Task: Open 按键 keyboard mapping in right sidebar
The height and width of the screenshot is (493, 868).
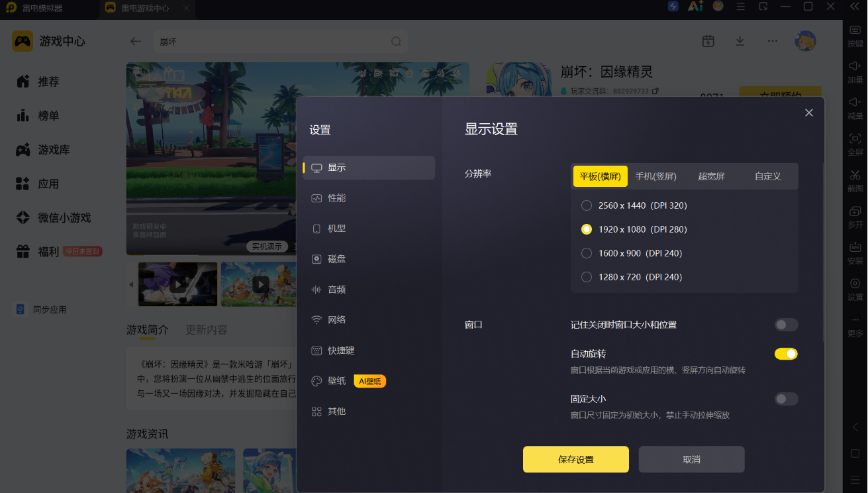Action: pyautogui.click(x=855, y=35)
